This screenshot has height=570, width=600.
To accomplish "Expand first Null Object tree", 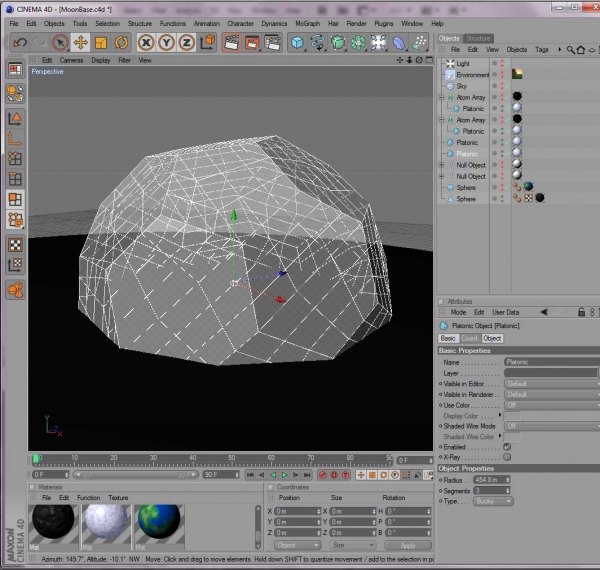I will [x=441, y=165].
